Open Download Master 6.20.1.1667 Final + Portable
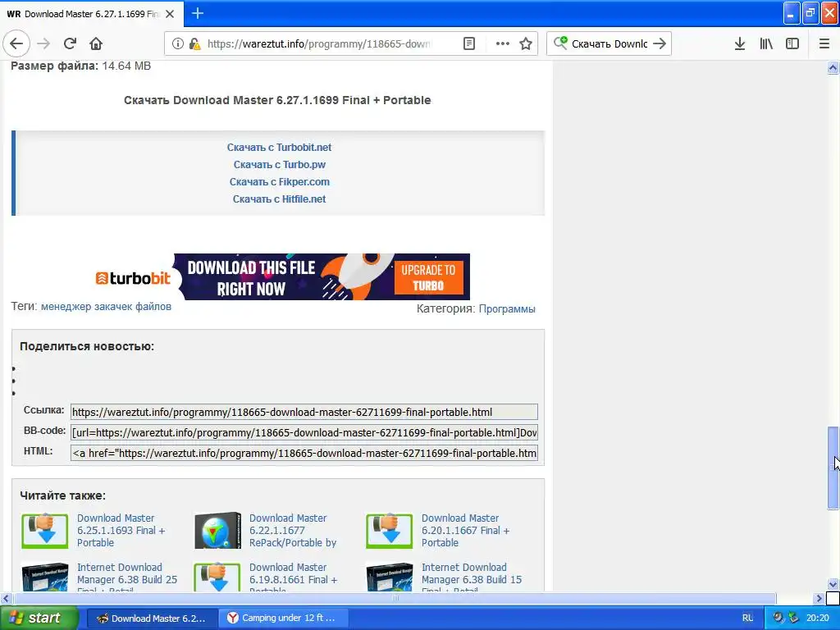840x630 pixels. (466, 531)
